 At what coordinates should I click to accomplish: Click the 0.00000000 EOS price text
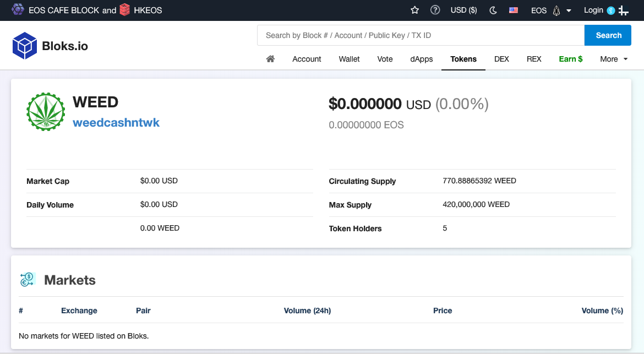coord(367,125)
